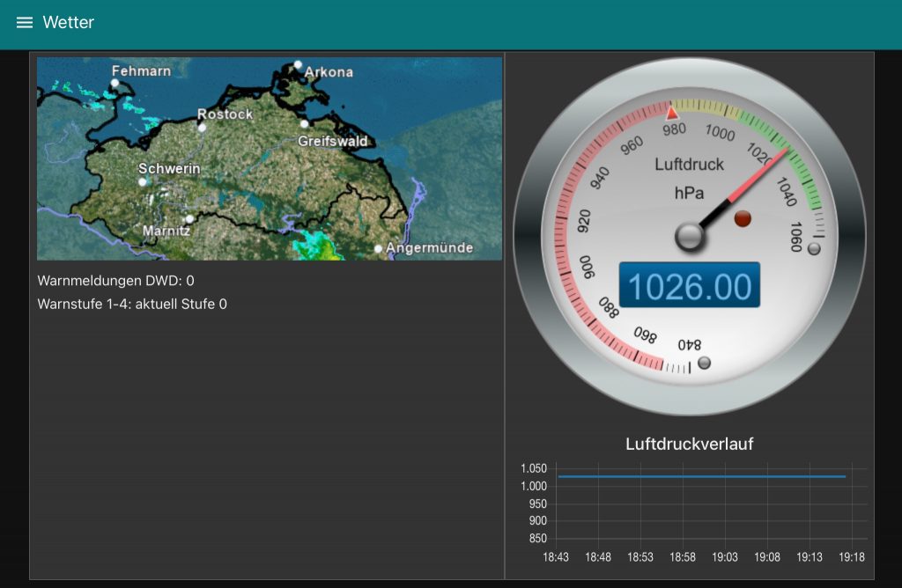This screenshot has width=902, height=588.
Task: Open the hamburger navigation menu
Action: pos(24,23)
